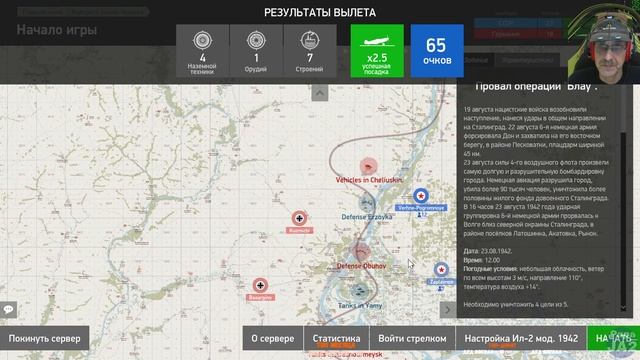
Task: Select the Tanks in Yamy map marker
Action: click(x=360, y=291)
